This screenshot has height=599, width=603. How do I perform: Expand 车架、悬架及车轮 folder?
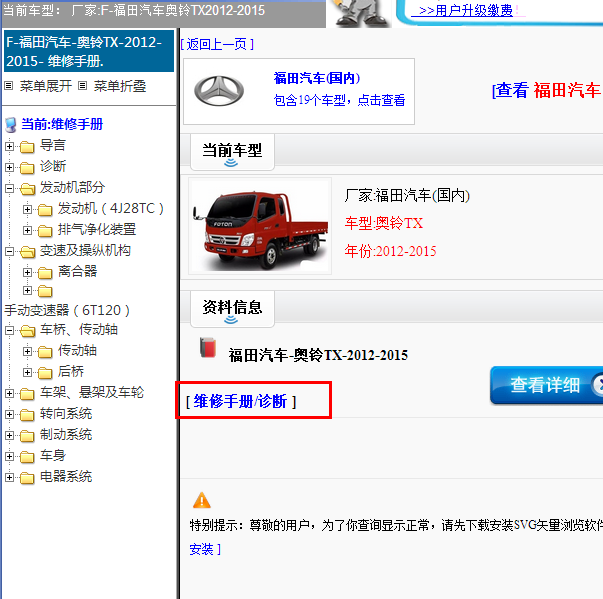click(9, 393)
